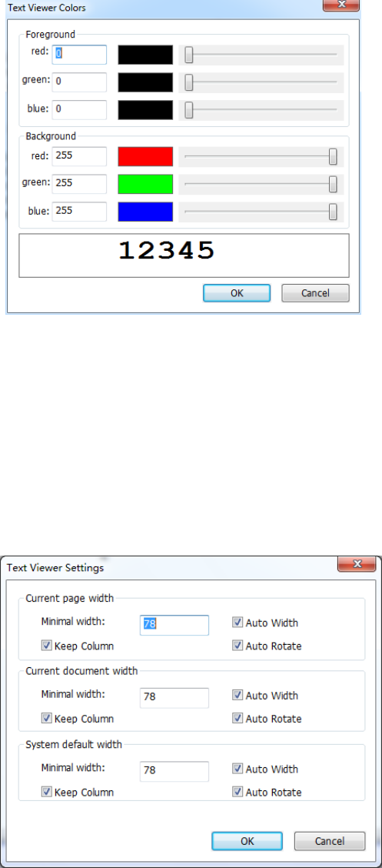Uncheck Keep Column under System default width

pyautogui.click(x=46, y=792)
